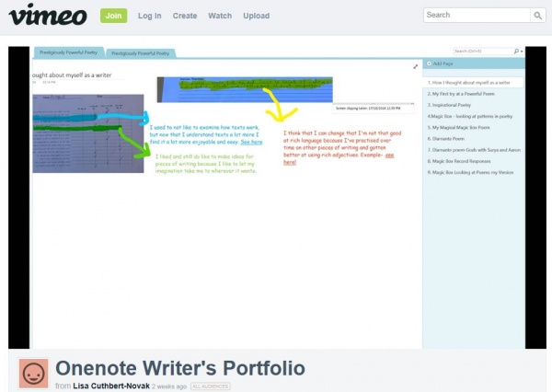Click the Add Page plus icon

click(429, 63)
